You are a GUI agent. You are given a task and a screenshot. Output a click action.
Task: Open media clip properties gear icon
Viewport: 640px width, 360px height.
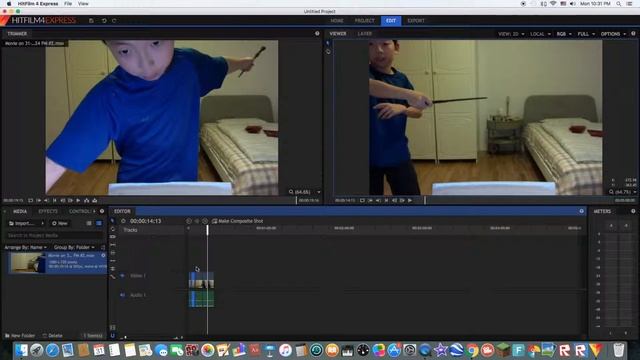click(103, 256)
